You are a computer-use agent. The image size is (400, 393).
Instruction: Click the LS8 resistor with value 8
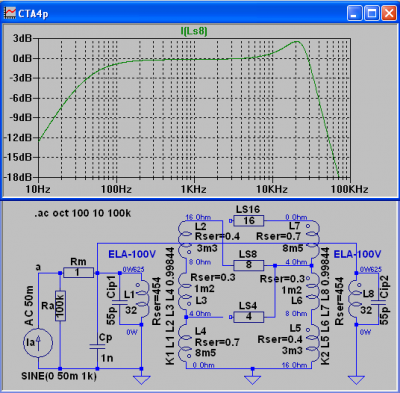click(249, 265)
